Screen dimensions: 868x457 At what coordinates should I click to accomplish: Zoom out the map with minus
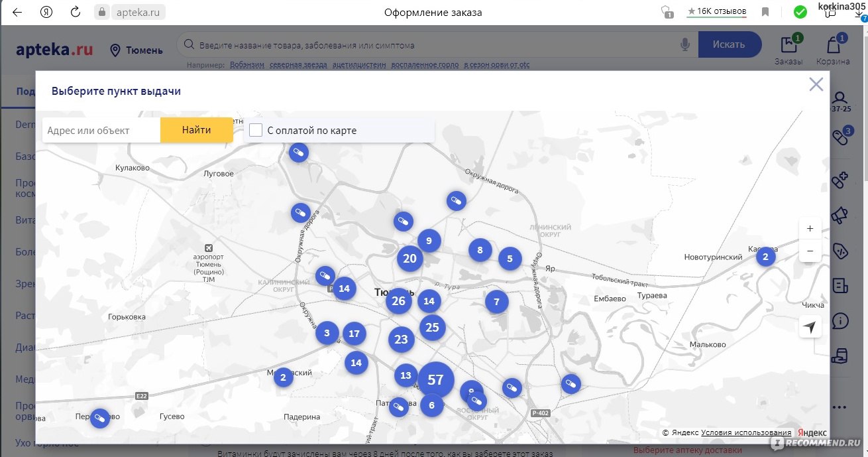tap(810, 251)
